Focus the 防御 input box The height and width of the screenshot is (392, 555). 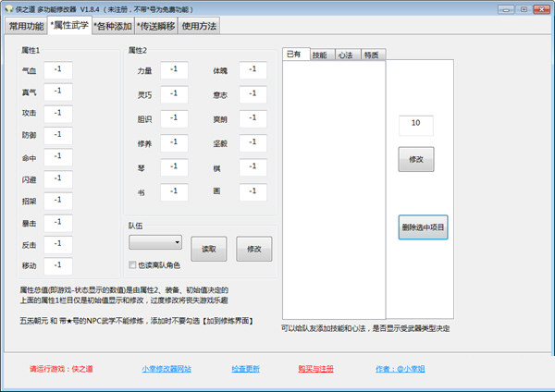[x=58, y=136]
